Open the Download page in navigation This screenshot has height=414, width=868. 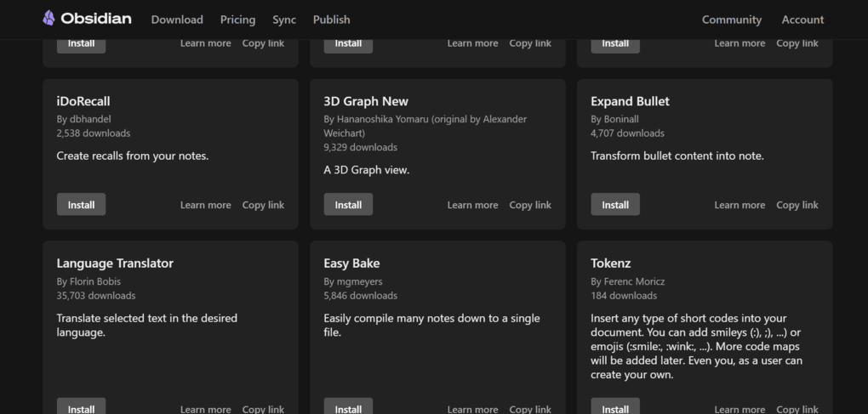click(x=177, y=20)
